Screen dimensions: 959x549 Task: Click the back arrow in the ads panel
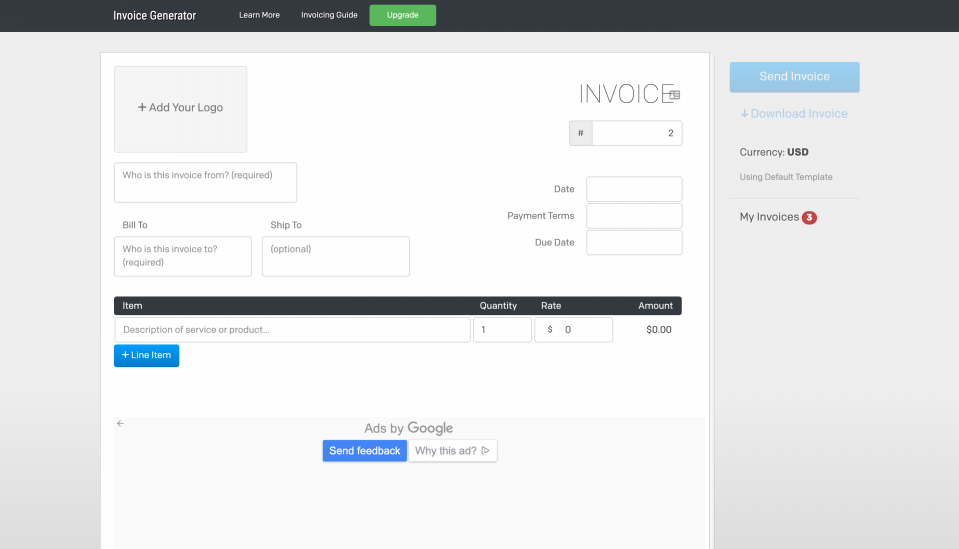click(120, 423)
